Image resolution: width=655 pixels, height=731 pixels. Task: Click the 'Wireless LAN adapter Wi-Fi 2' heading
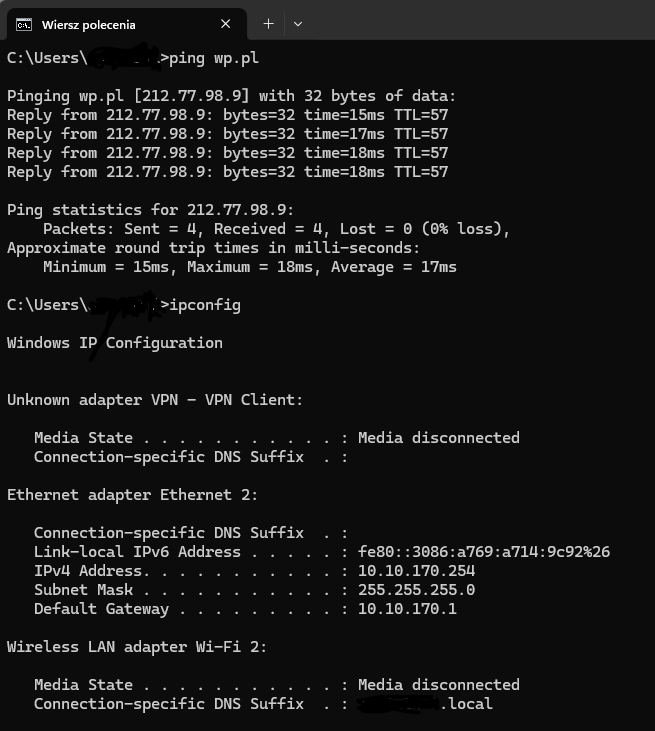coord(137,647)
